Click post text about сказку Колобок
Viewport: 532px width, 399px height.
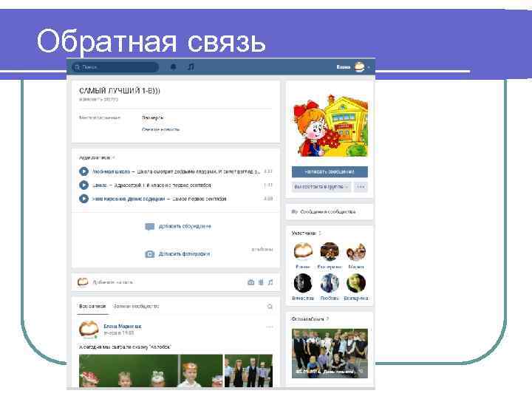tap(125, 347)
